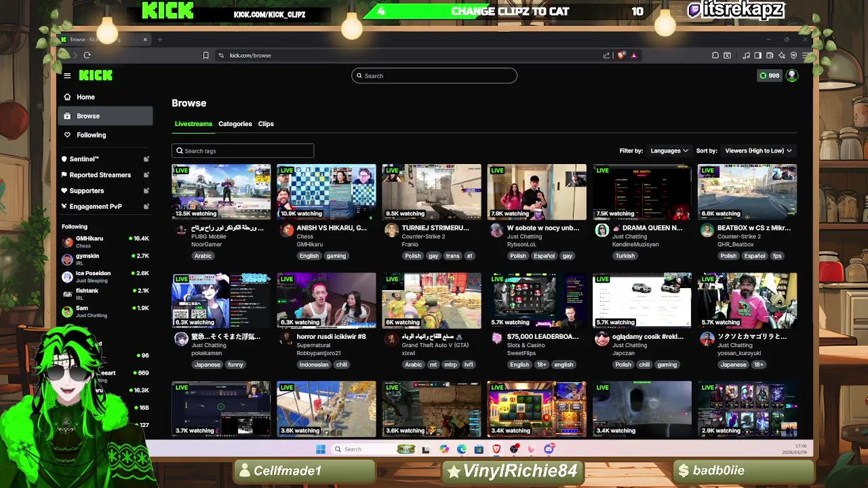Switch to the Livestreams tab
The height and width of the screenshot is (488, 868).
pyautogui.click(x=193, y=124)
